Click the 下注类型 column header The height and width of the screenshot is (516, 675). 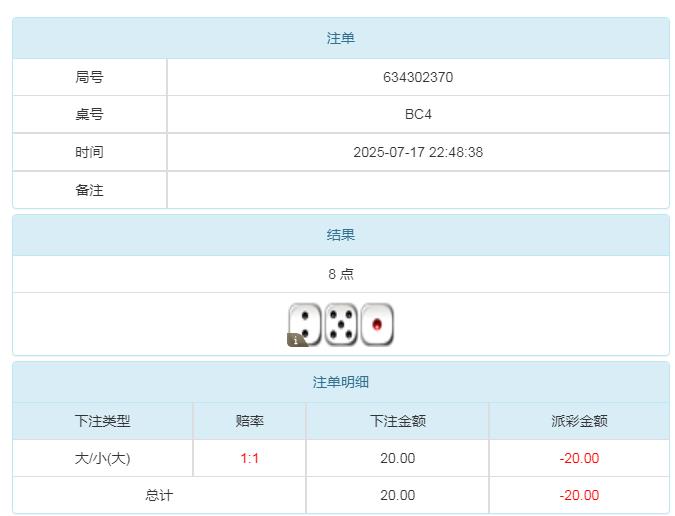103,421
